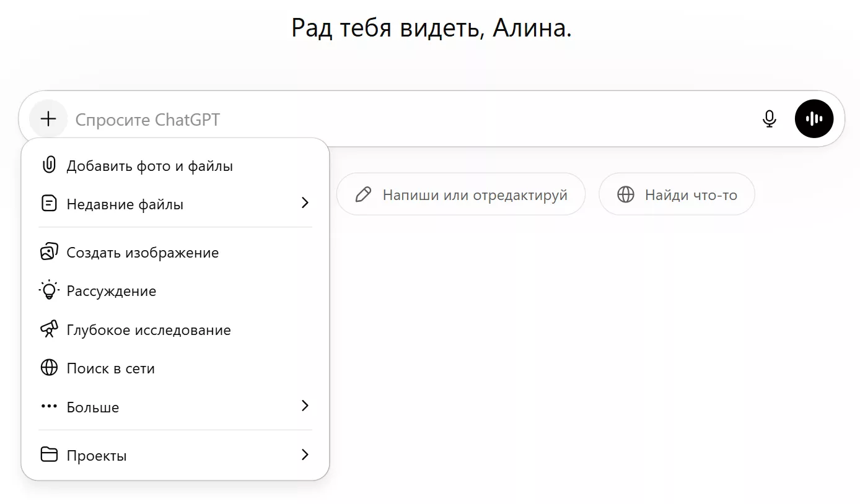Click the Напиши или отредактируй suggestion button
The width and height of the screenshot is (860, 504).
tap(461, 194)
